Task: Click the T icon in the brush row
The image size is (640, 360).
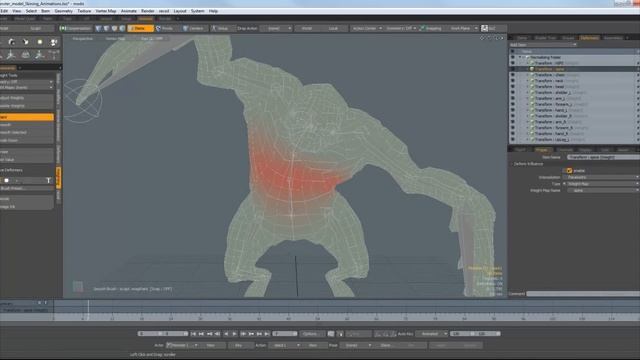Action: pyautogui.click(x=48, y=180)
